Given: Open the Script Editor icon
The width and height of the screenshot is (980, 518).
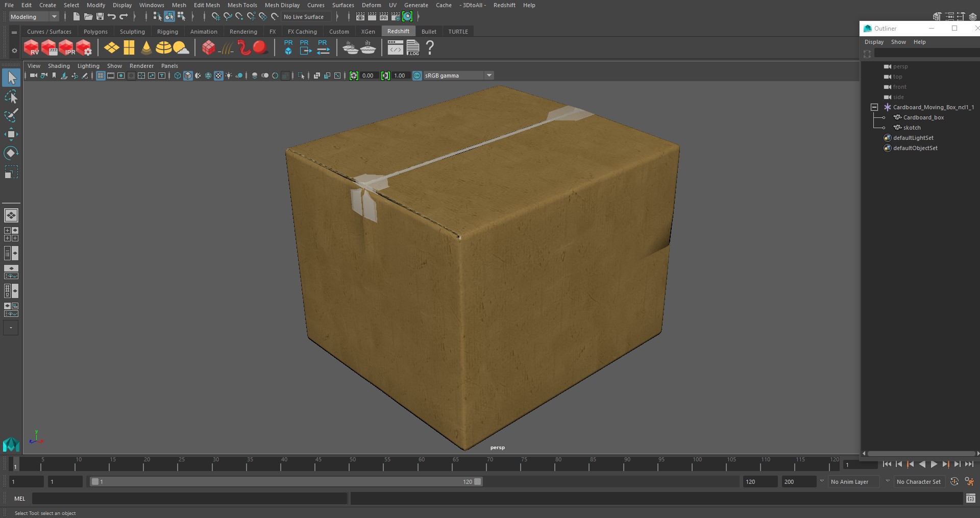Looking at the screenshot, I should coord(971,498).
